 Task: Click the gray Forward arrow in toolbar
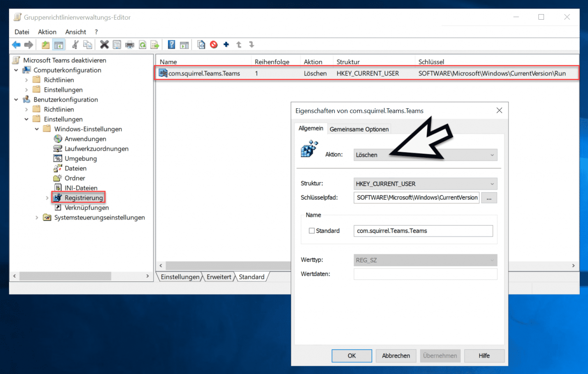tap(28, 45)
